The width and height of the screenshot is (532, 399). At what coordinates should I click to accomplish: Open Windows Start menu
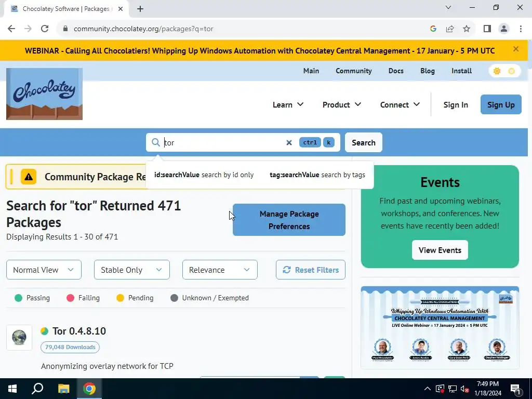coord(12,389)
